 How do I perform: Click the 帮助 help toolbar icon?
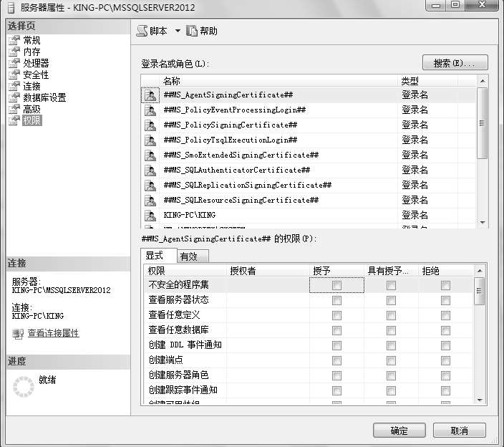pyautogui.click(x=192, y=31)
